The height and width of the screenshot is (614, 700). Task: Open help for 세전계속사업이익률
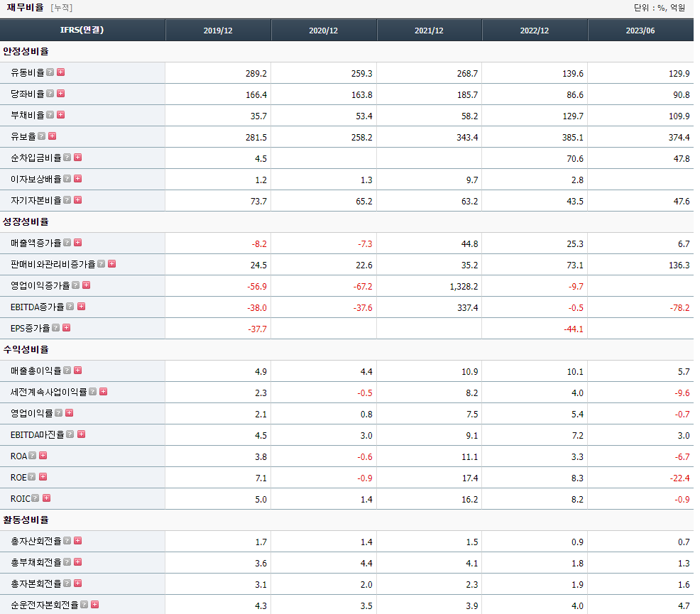pyautogui.click(x=92, y=392)
